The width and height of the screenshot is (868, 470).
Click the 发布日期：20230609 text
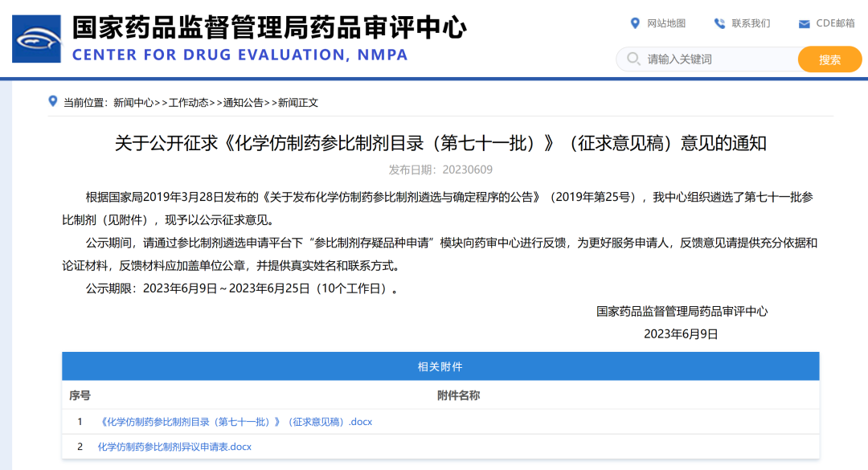(440, 170)
